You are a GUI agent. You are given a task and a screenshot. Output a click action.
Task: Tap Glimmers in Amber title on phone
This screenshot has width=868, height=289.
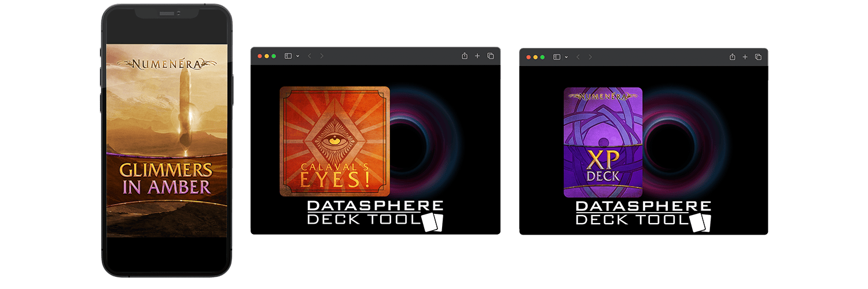(x=165, y=178)
